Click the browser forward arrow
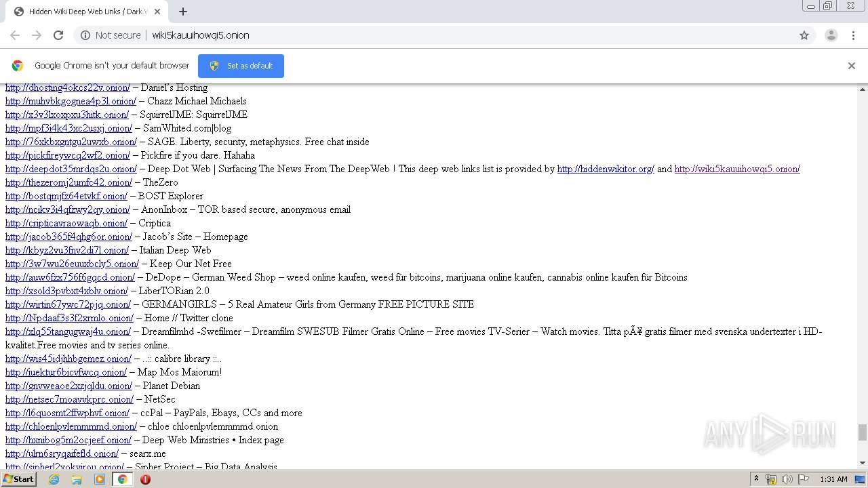868x488 pixels. [x=37, y=35]
